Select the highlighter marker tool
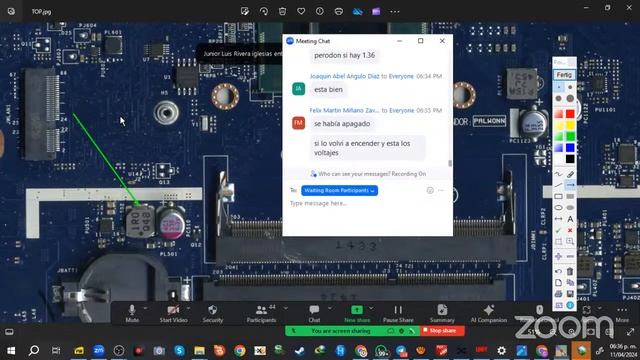 point(570,174)
